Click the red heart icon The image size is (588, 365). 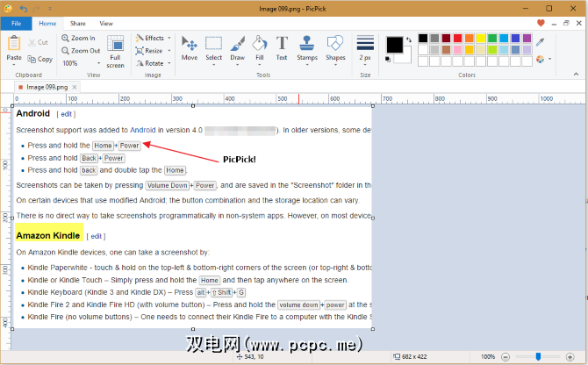click(x=541, y=23)
